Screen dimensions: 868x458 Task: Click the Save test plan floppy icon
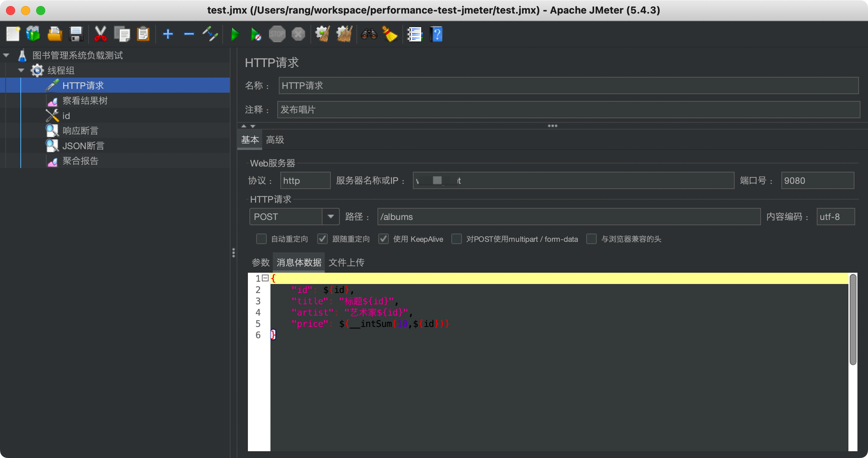point(76,34)
